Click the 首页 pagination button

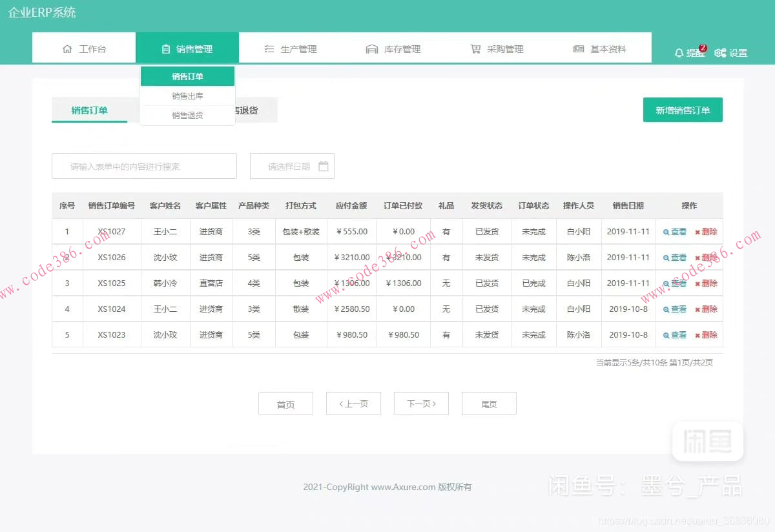285,404
